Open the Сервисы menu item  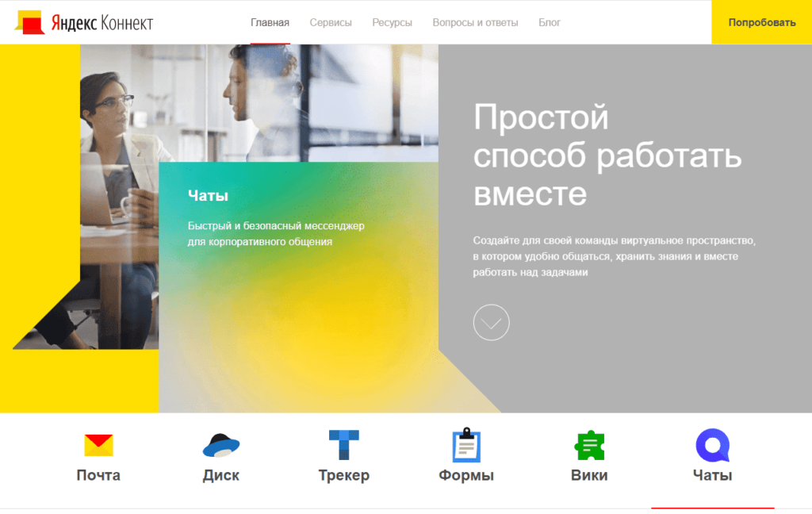331,22
